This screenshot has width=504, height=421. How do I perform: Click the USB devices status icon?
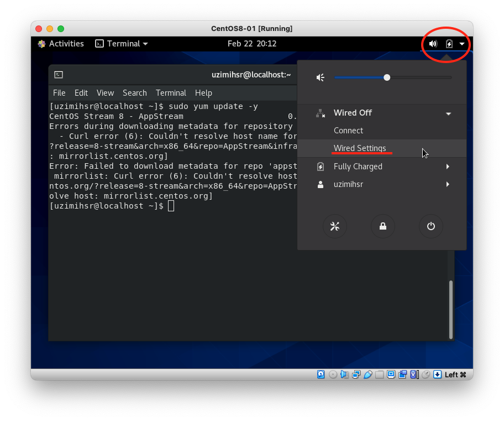coord(368,375)
